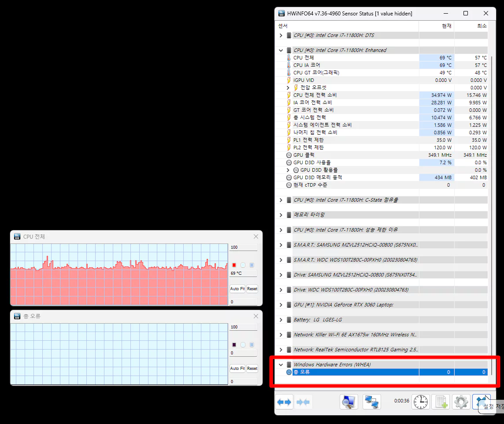504x424 pixels.
Task: Collapse the Windows Hardware Errors group
Action: pos(281,365)
